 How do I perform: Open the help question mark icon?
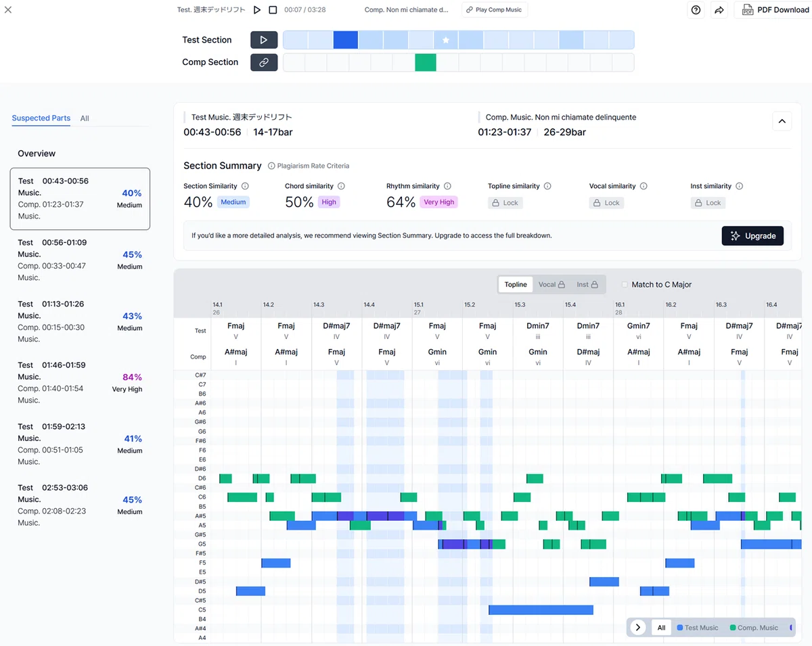(696, 10)
